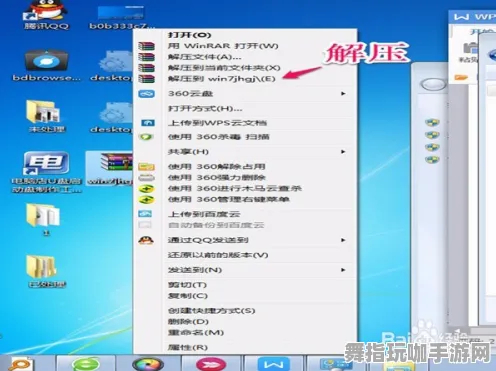Screen dimensions: 496x371
Task: Expand the 通过QQ发送到 submenu arrow
Action: pos(343,240)
